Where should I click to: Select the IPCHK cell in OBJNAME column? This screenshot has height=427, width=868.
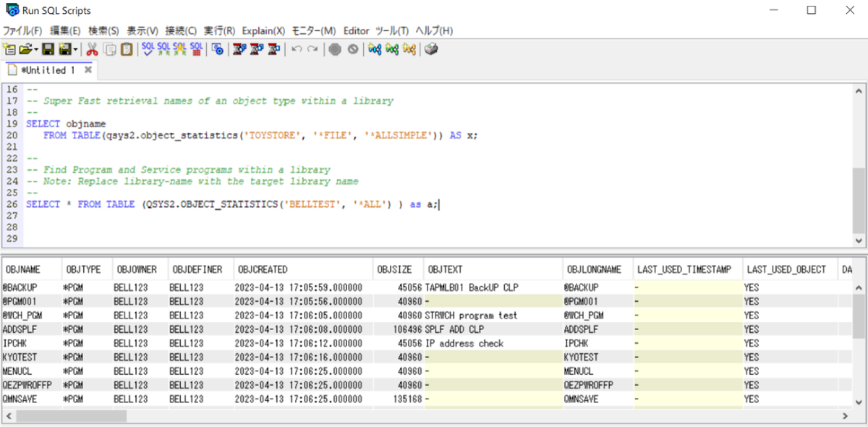(x=16, y=343)
